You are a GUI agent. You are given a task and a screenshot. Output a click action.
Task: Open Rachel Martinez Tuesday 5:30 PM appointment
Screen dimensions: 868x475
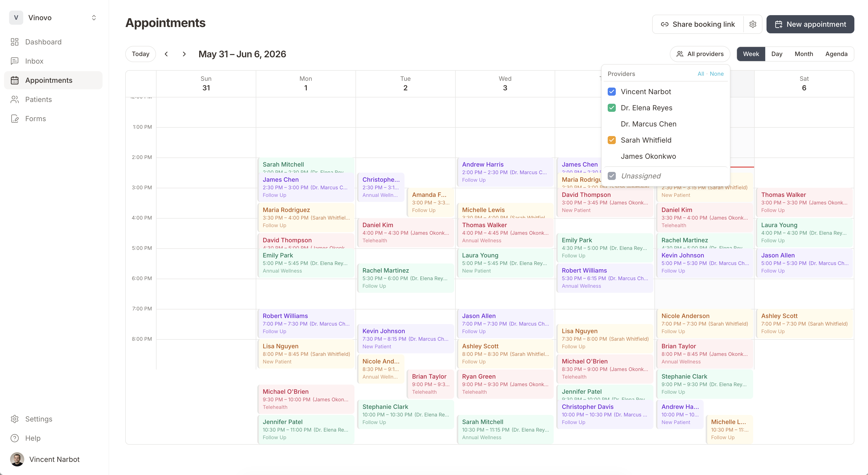pyautogui.click(x=405, y=278)
